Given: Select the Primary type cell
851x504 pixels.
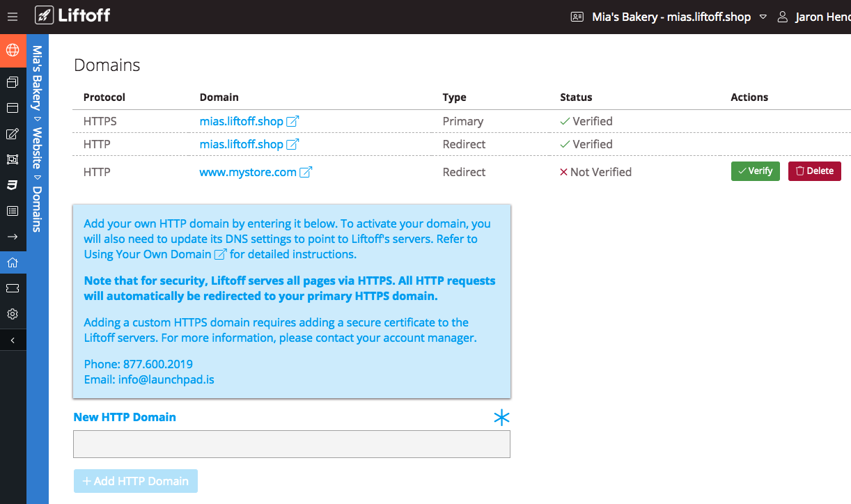Looking at the screenshot, I should (x=463, y=121).
